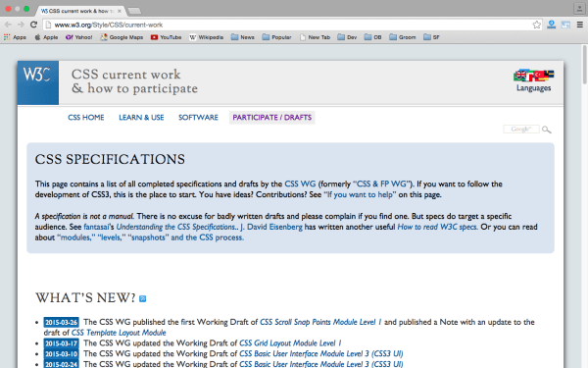Open the Apple bookmark
This screenshot has height=368, width=588.
click(x=46, y=37)
